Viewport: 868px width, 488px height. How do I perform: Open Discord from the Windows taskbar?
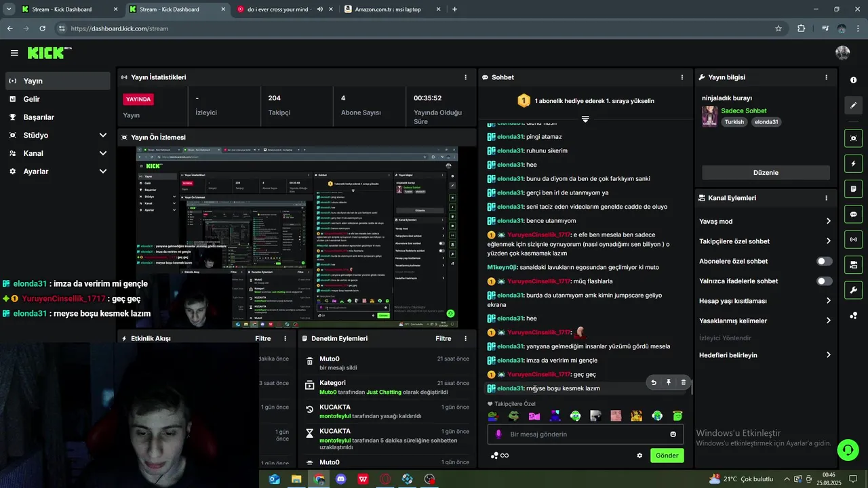pyautogui.click(x=341, y=479)
